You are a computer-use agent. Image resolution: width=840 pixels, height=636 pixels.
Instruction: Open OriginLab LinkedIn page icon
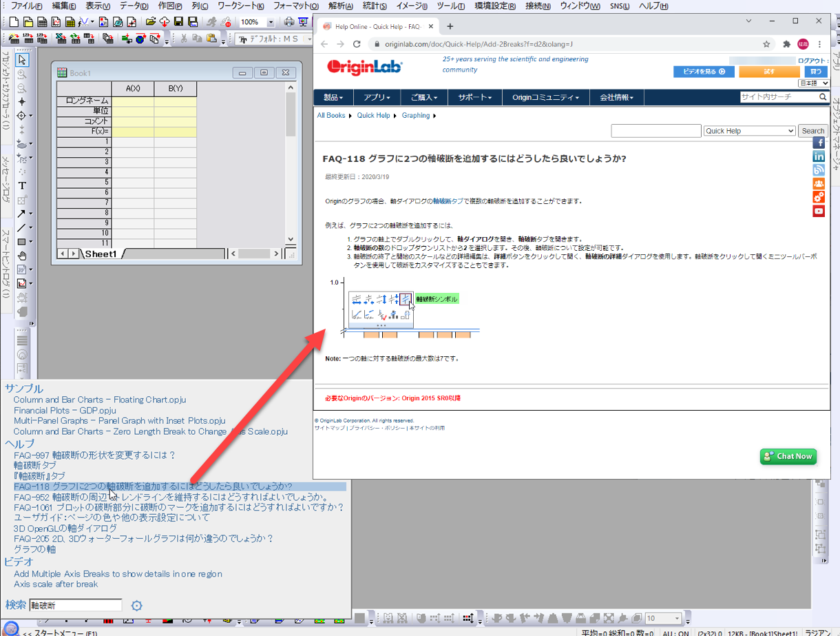[819, 156]
